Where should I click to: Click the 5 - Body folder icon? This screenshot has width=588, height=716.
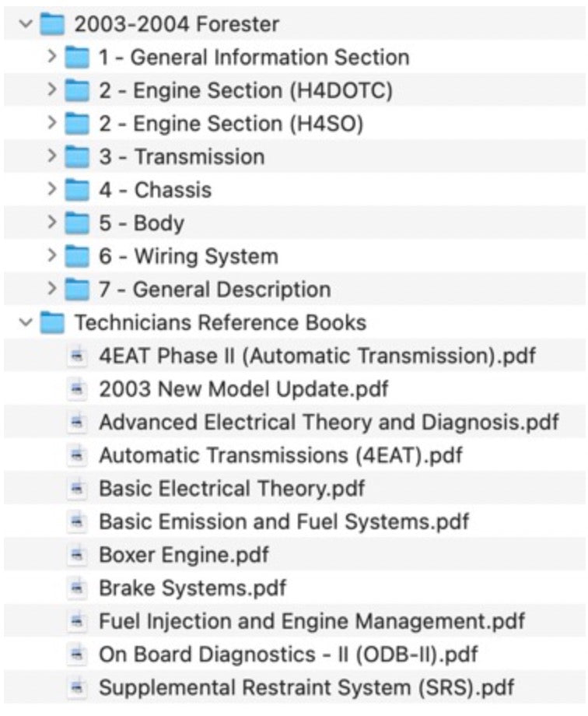77,223
